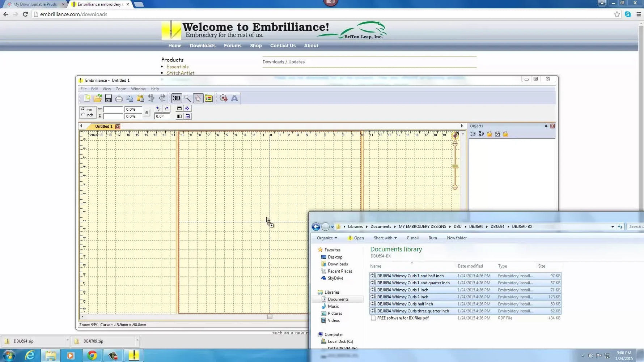Viewport: 644px width, 362px height.
Task: Open the lettering tool (A icon)
Action: click(234, 98)
